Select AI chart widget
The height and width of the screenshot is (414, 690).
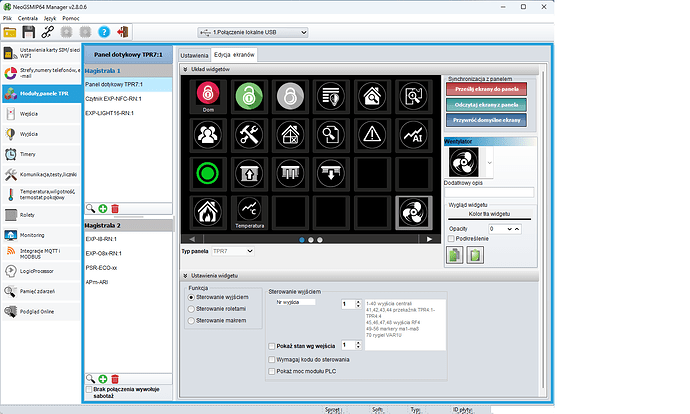(x=413, y=135)
